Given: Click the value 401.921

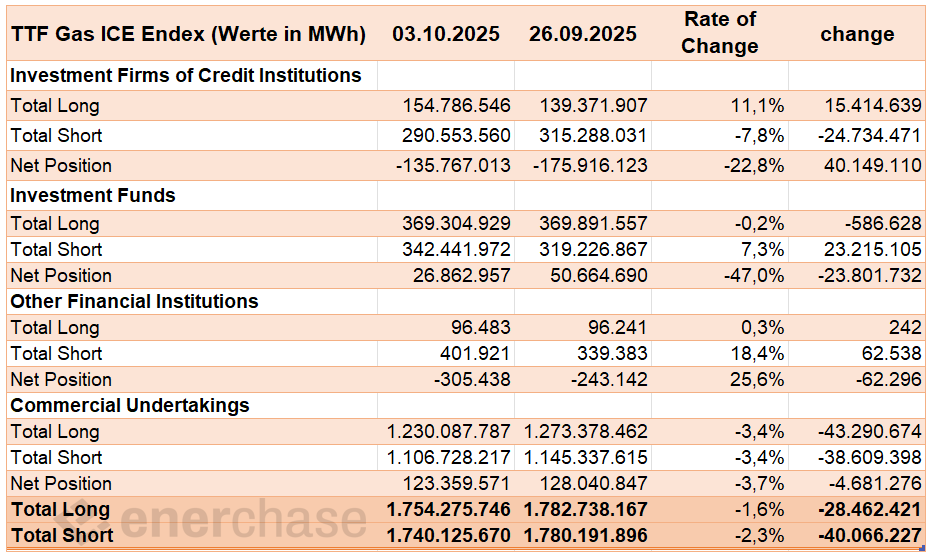Looking at the screenshot, I should [475, 354].
